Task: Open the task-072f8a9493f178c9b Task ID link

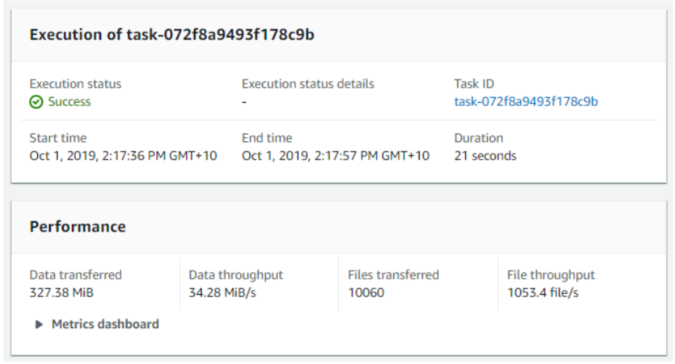Action: [x=526, y=102]
